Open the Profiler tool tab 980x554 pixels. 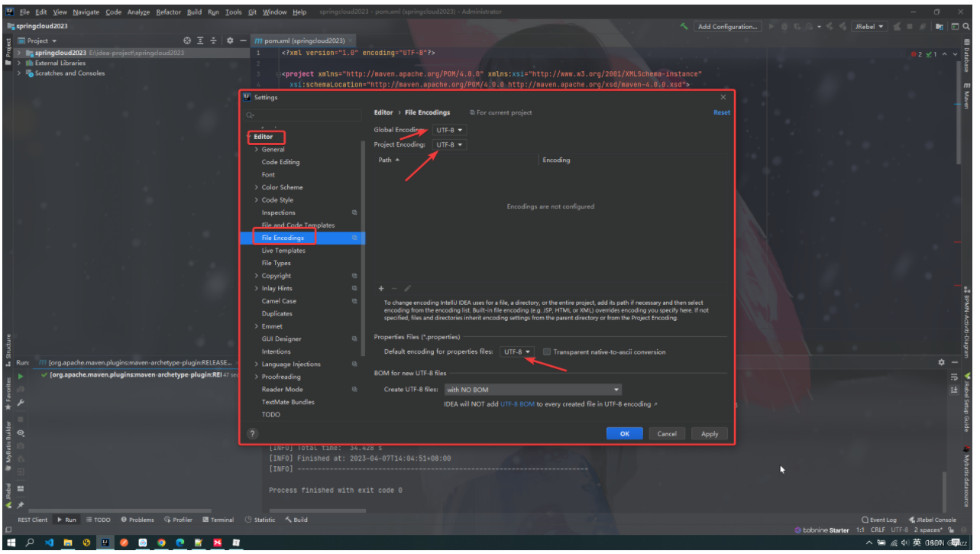(x=178, y=520)
